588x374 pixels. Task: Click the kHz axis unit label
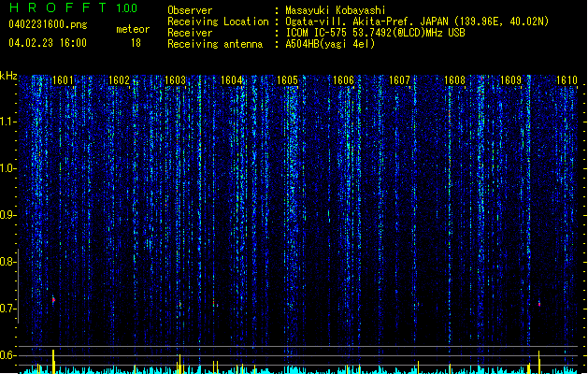point(8,76)
